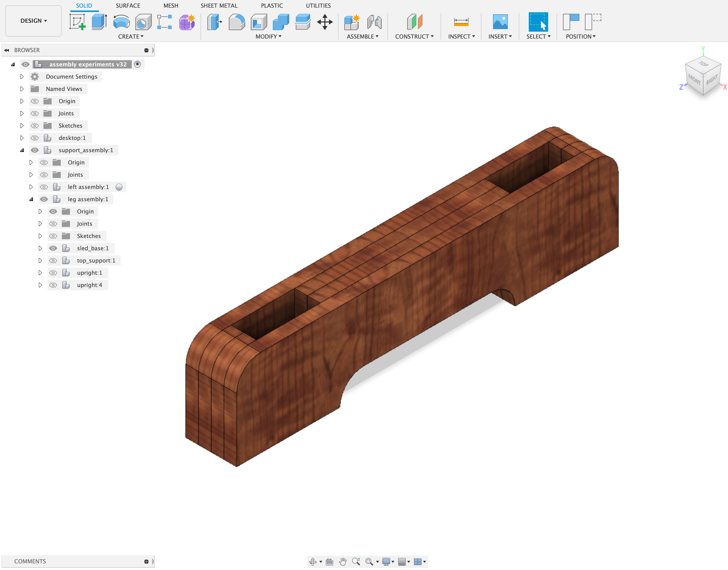Select the Revolve tool icon
728x570 pixels.
[x=121, y=22]
